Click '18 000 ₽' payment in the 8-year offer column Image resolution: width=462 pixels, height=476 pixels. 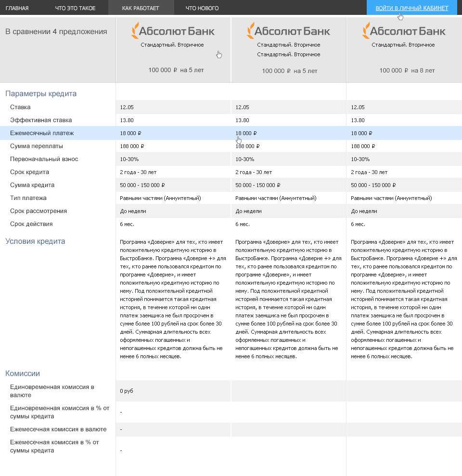[x=363, y=133]
